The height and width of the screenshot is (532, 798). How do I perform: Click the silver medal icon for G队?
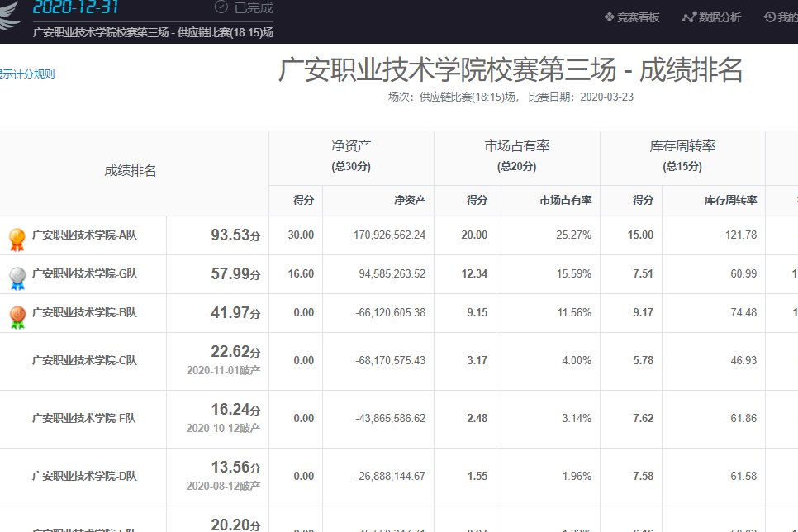pyautogui.click(x=17, y=277)
